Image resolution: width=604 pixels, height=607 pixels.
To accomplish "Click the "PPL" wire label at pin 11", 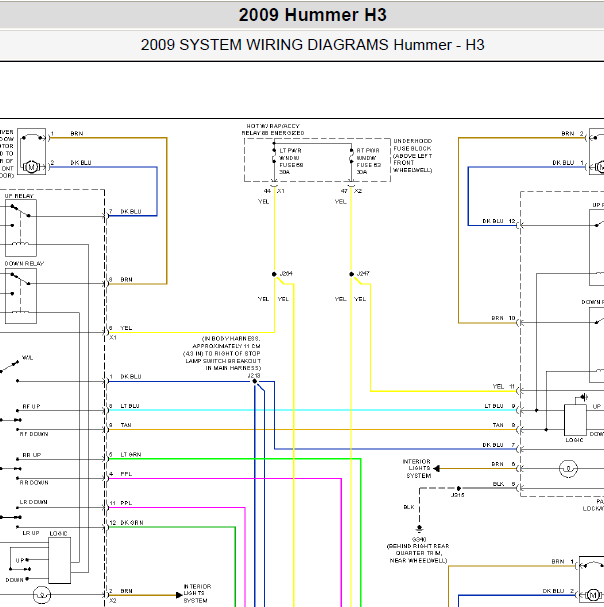I will 126,503.
